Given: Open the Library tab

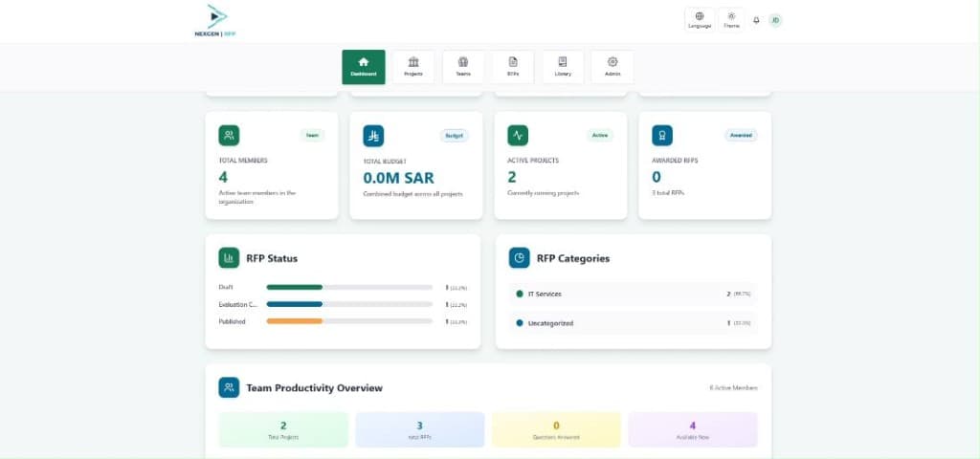Looking at the screenshot, I should click(563, 67).
